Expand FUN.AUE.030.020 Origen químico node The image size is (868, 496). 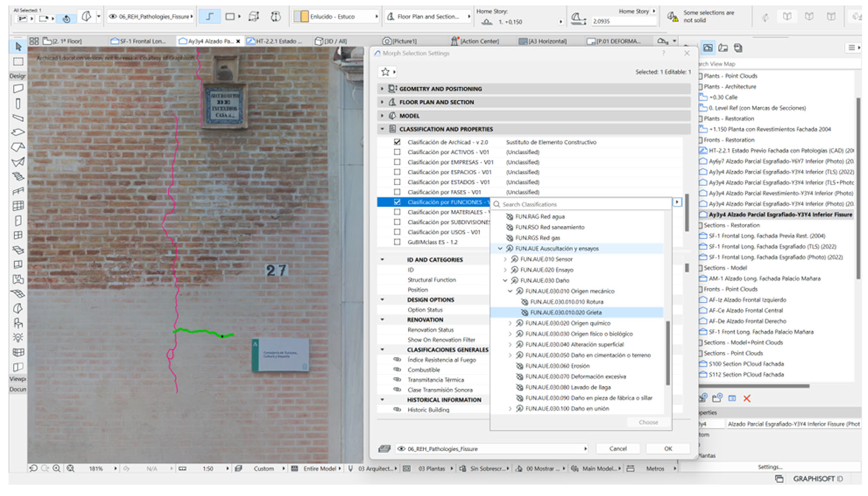(x=510, y=323)
